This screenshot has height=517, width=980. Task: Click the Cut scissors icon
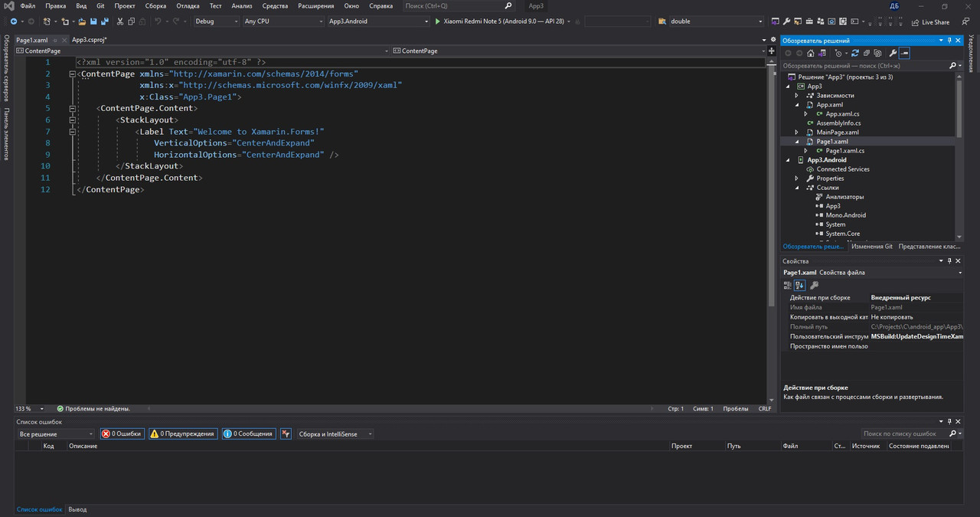(119, 21)
